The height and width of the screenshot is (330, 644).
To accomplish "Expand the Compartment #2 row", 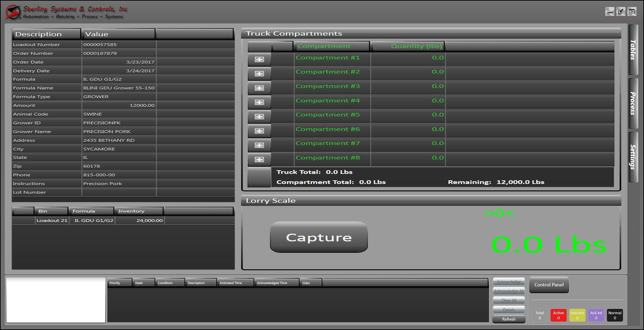I will click(259, 73).
